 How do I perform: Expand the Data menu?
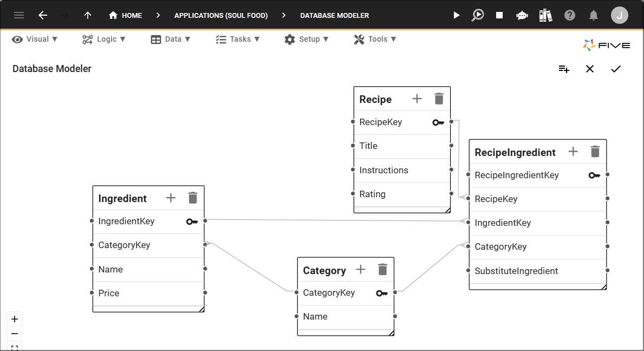click(x=171, y=39)
